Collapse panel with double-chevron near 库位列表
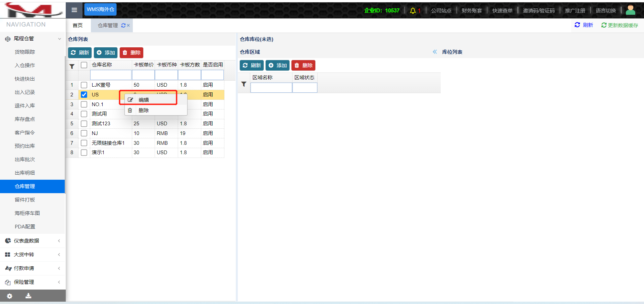Screen dimensions: 644x304 coord(435,52)
